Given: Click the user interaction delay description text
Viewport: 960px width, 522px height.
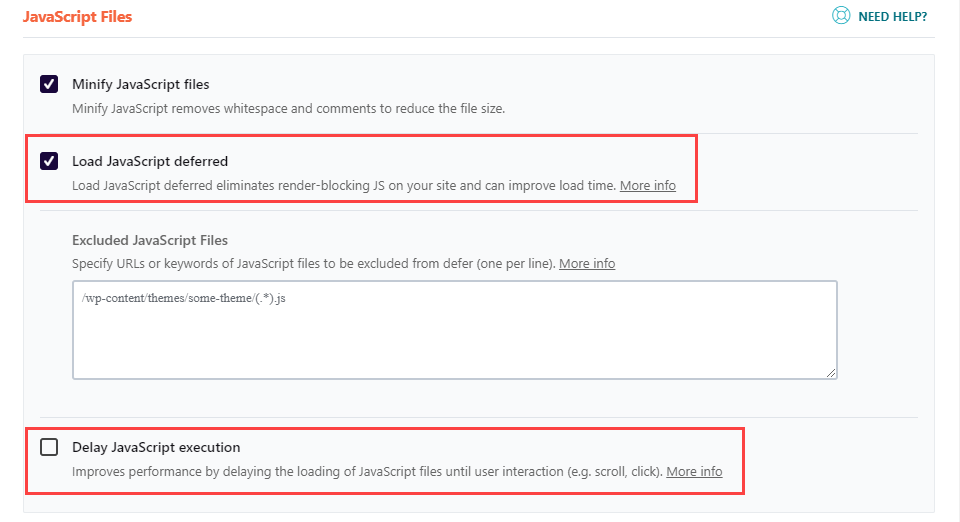Looking at the screenshot, I should 366,472.
